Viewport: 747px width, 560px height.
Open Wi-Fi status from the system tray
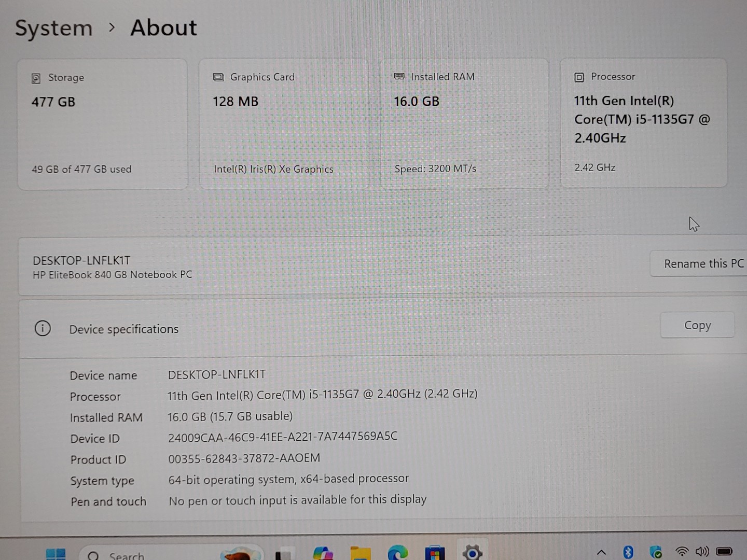681,551
